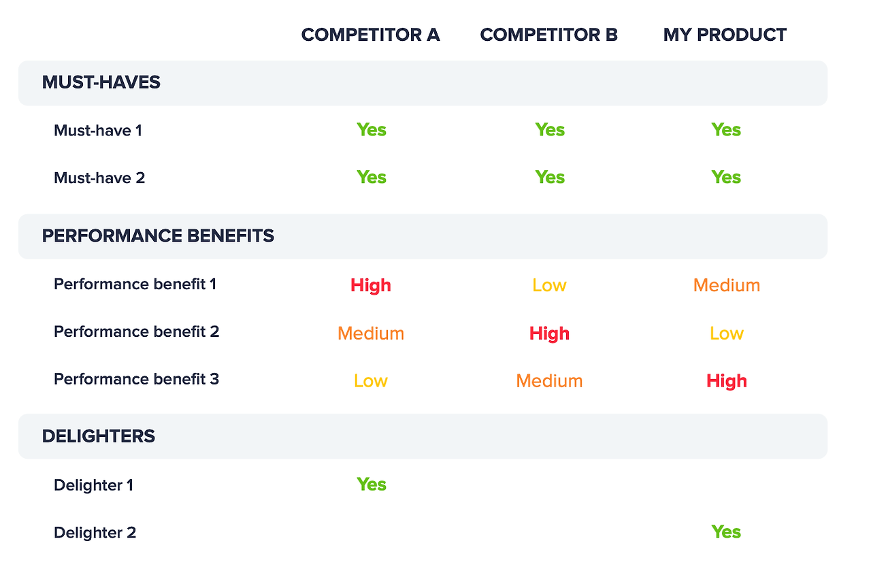
Task: Click the Delighter 1 row label
Action: (93, 485)
